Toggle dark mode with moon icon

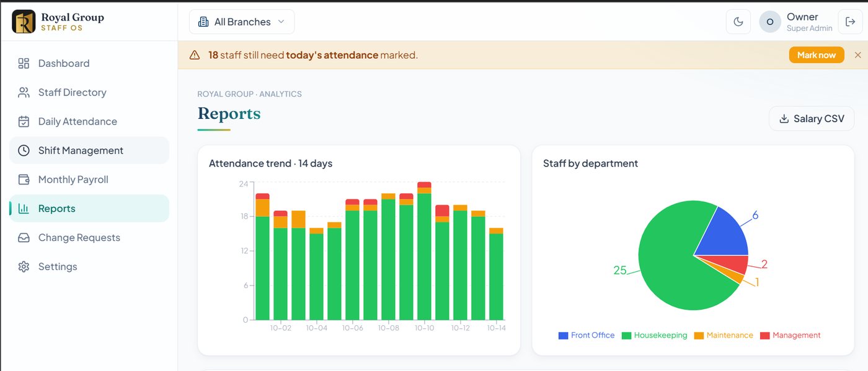(738, 22)
